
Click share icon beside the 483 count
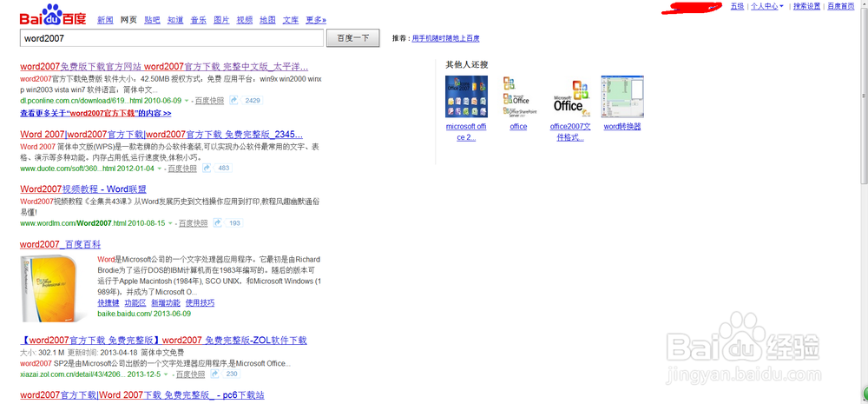click(207, 168)
